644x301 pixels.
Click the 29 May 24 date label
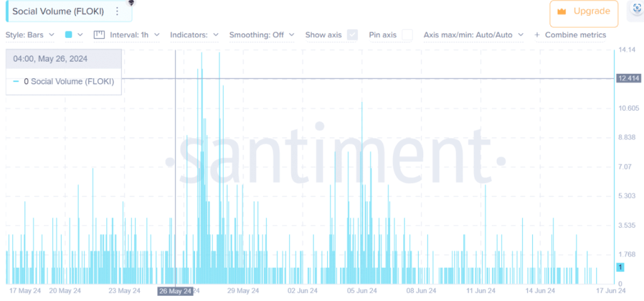click(x=243, y=291)
